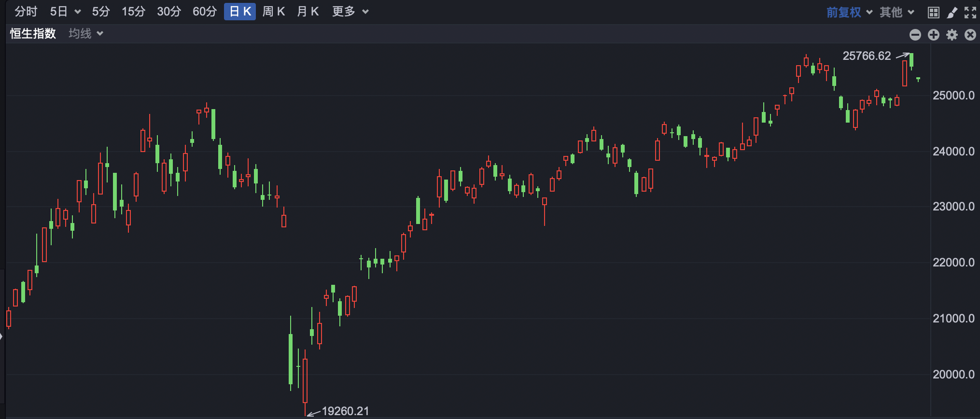Screen dimensions: 980x419
Task: Click the 19260.21 low price marker
Action: pyautogui.click(x=345, y=411)
